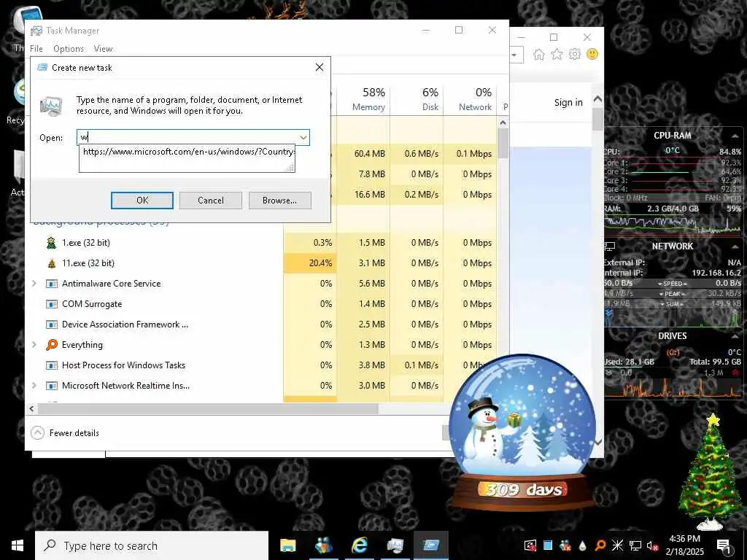Sort by the Memory column header
This screenshot has width=747, height=560.
(364, 99)
